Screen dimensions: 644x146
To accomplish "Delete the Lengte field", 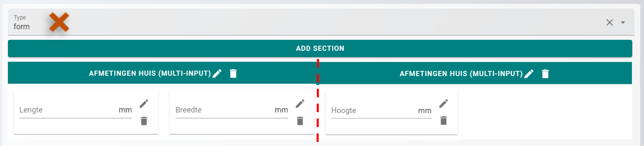I will (x=144, y=121).
